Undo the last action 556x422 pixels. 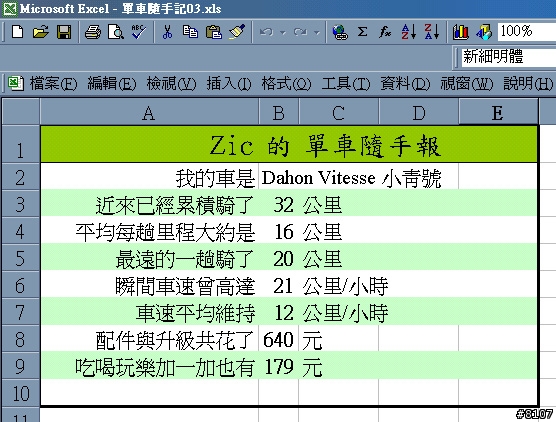(266, 32)
